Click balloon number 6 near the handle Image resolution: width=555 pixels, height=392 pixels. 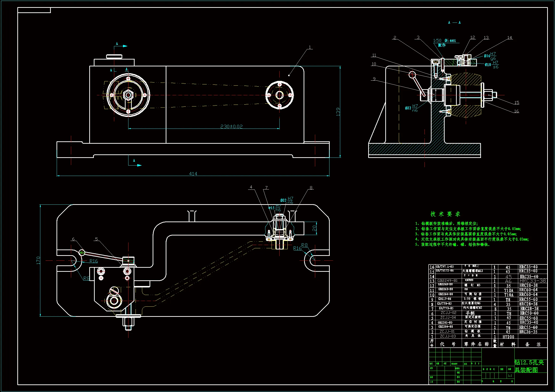73,239
